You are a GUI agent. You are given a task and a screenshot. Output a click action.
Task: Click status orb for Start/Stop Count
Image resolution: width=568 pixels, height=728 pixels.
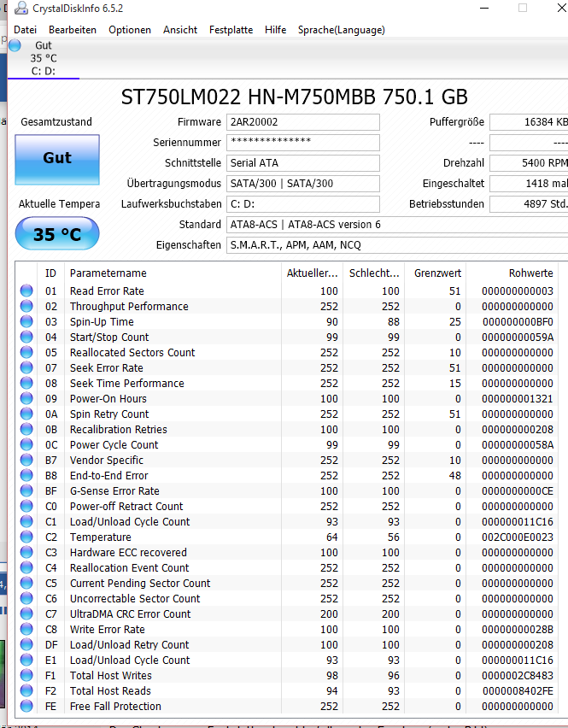pyautogui.click(x=26, y=337)
